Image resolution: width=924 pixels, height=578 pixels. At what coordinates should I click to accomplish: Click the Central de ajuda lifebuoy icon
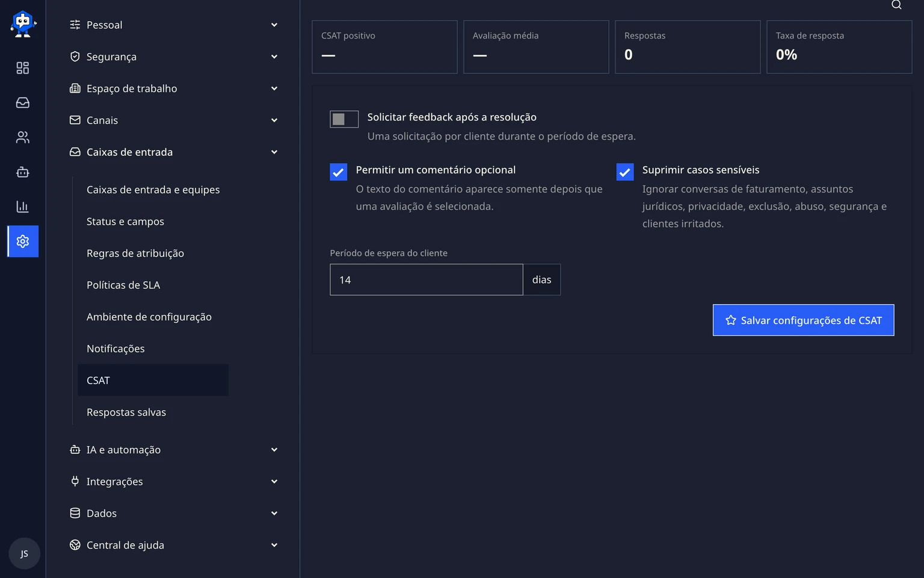[x=75, y=545]
